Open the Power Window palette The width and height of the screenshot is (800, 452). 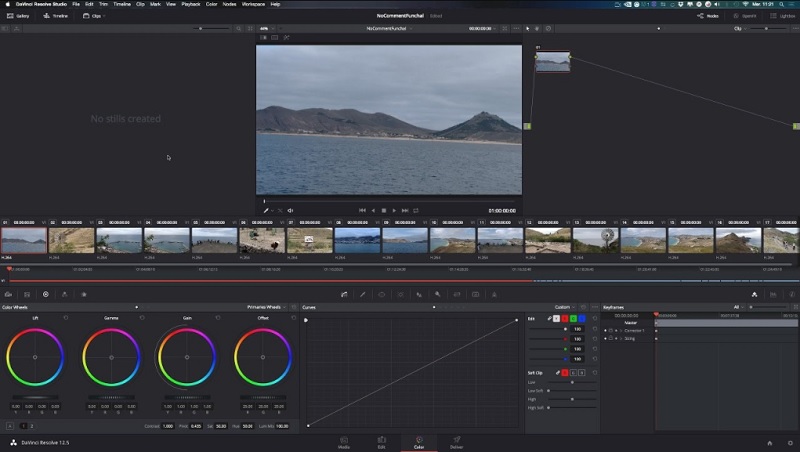coord(382,294)
